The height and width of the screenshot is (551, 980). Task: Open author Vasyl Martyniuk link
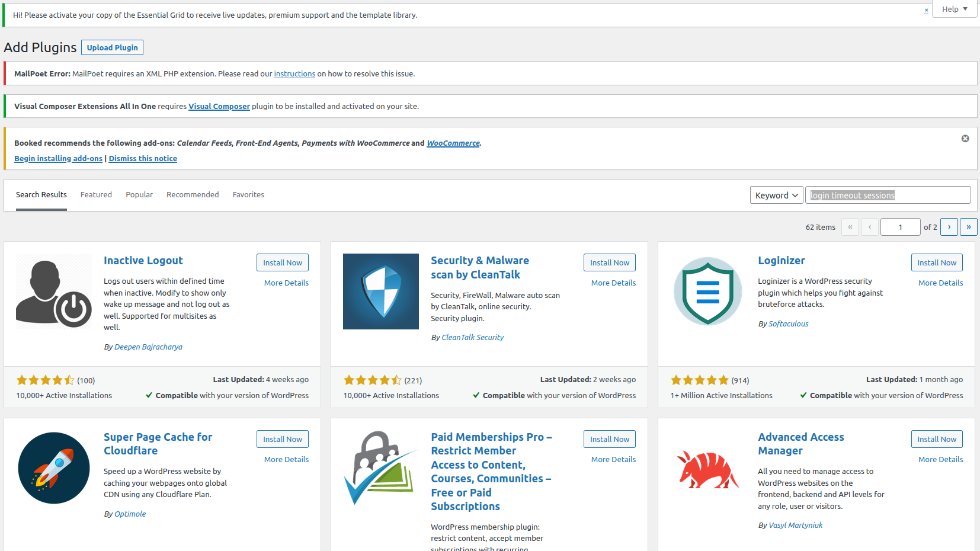point(795,526)
